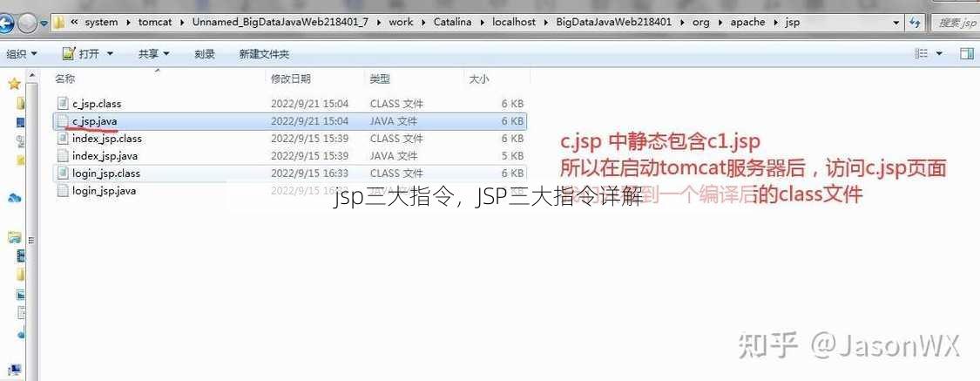
Task: Expand the arrow after work breadcrumb
Action: 423,23
